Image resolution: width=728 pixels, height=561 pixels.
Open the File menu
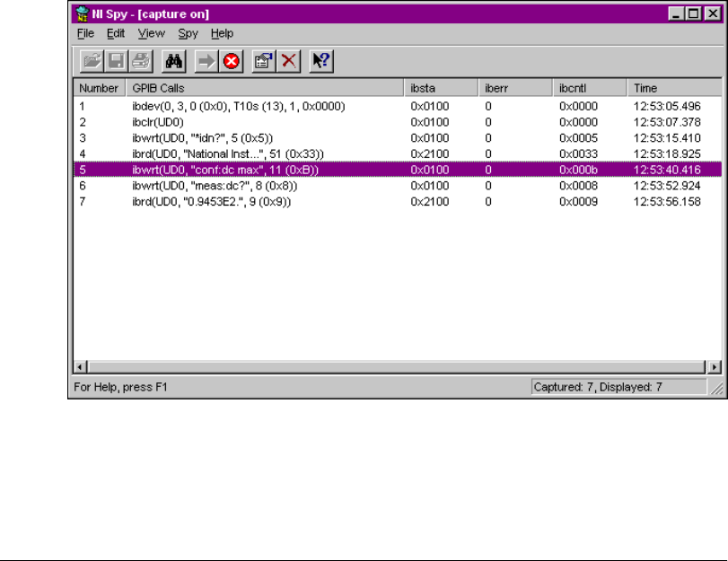click(85, 33)
